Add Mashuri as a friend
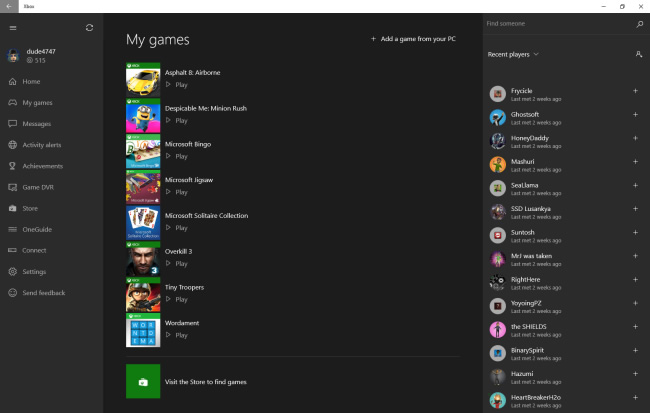Screen dimensions: 650x413 (635, 162)
